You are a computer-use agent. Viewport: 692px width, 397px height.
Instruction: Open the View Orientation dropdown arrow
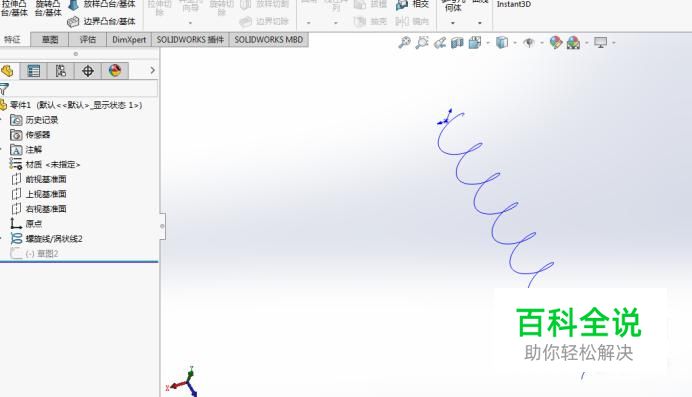[x=488, y=43]
